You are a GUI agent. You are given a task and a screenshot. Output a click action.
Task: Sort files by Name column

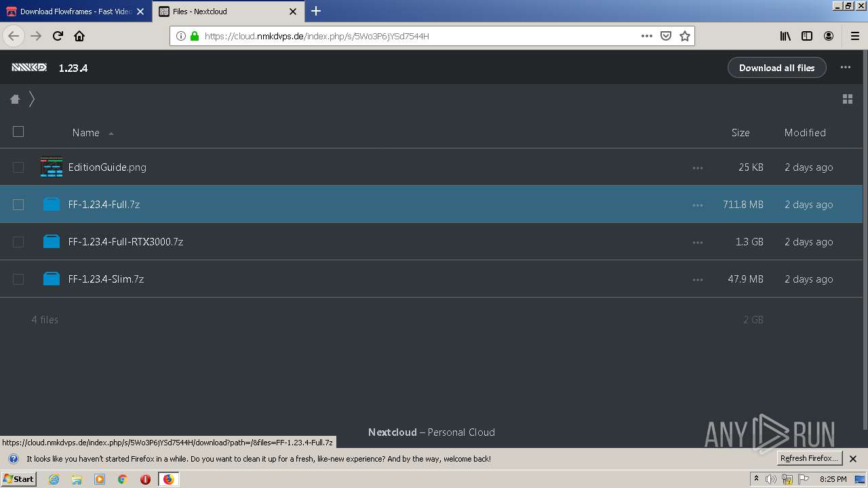click(86, 133)
